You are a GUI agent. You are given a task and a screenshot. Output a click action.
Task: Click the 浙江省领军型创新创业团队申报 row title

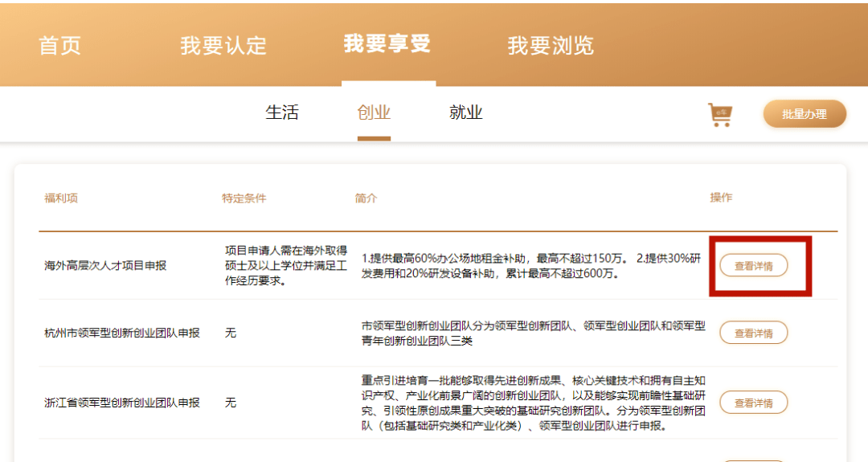pyautogui.click(x=122, y=403)
